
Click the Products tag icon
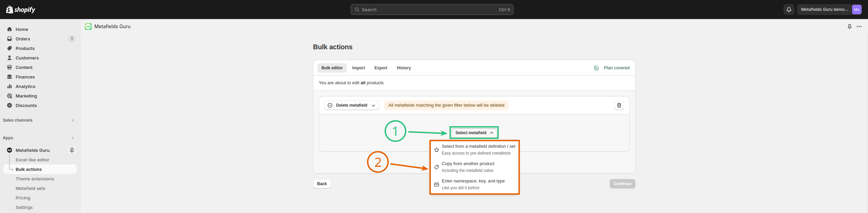(x=10, y=48)
